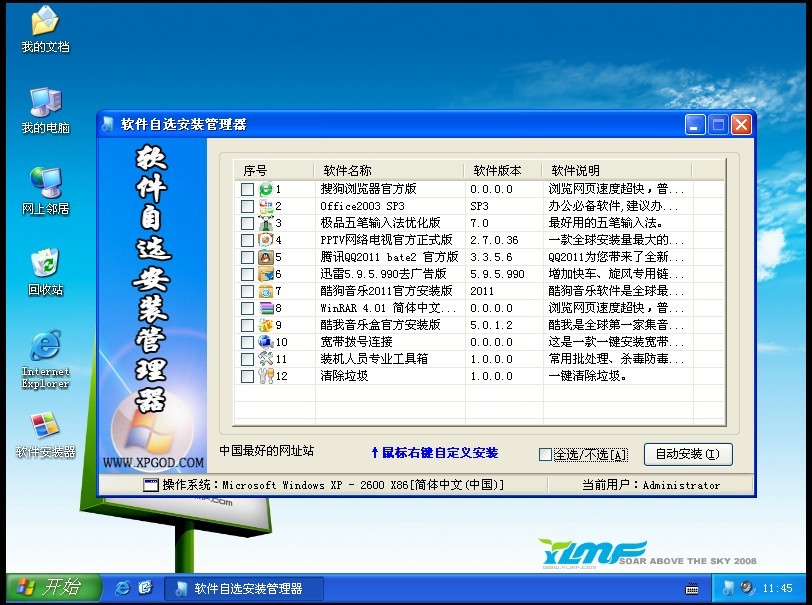Open the 开始 Start menu
The width and height of the screenshot is (812, 605).
click(x=53, y=588)
